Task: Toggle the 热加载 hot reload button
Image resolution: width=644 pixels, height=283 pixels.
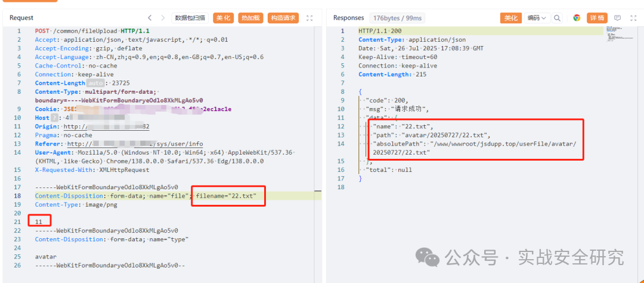Action: 250,18
